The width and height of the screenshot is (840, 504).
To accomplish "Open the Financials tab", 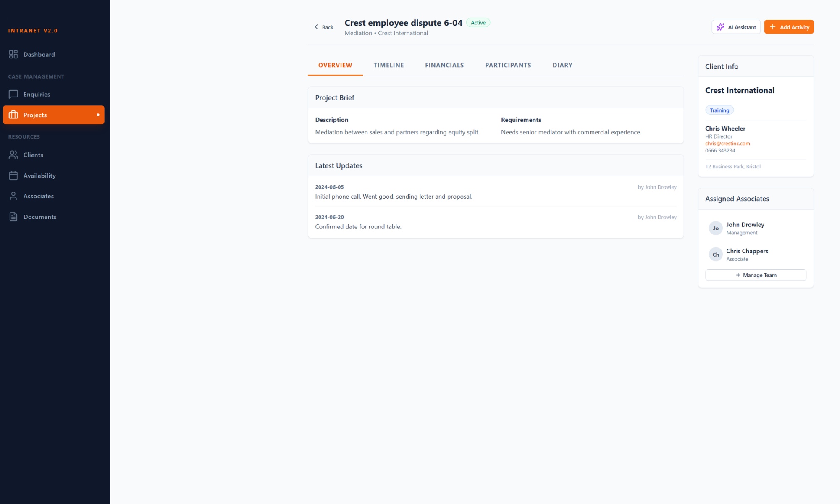I will [x=444, y=65].
